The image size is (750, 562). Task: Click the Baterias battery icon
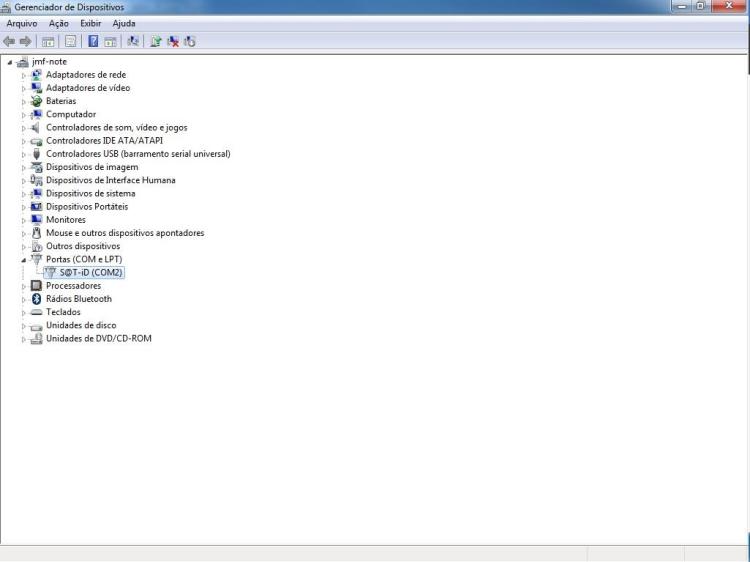(x=36, y=101)
